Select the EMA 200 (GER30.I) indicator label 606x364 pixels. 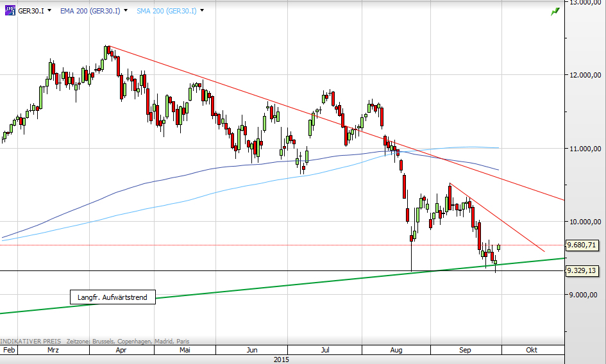[90, 11]
